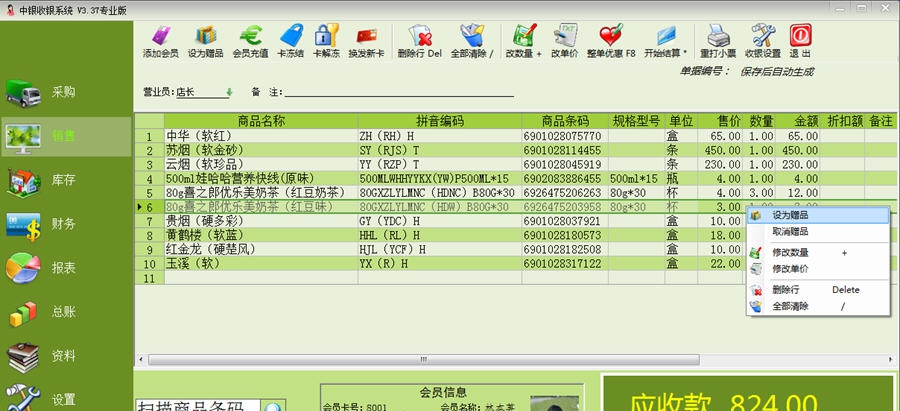This screenshot has width=900, height=411.
Task: Click the 售价 column header
Action: pos(720,121)
